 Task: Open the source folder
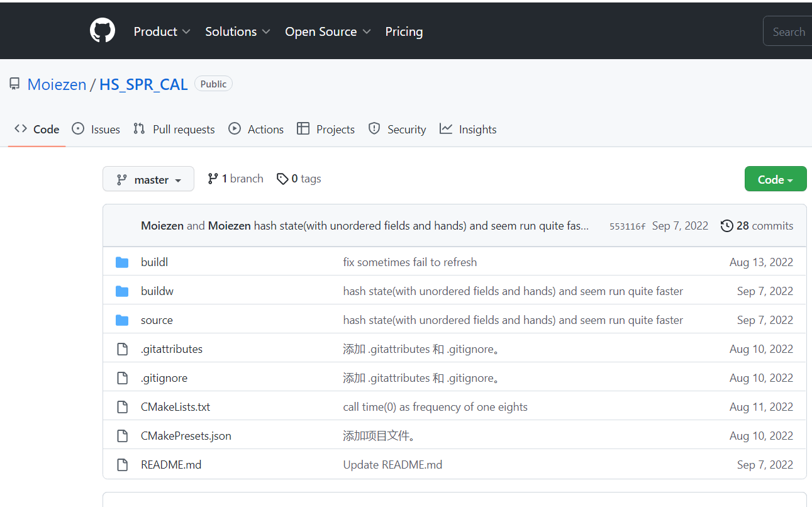tap(157, 320)
